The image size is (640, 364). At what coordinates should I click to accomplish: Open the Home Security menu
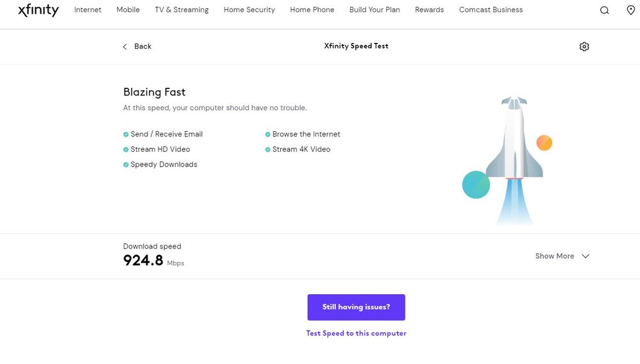point(249,10)
